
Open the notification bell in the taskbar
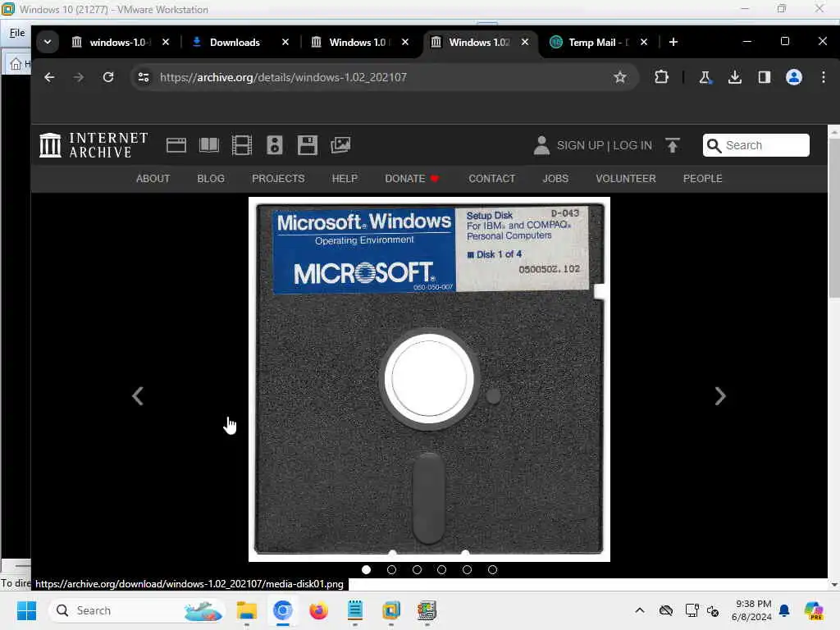pos(784,610)
